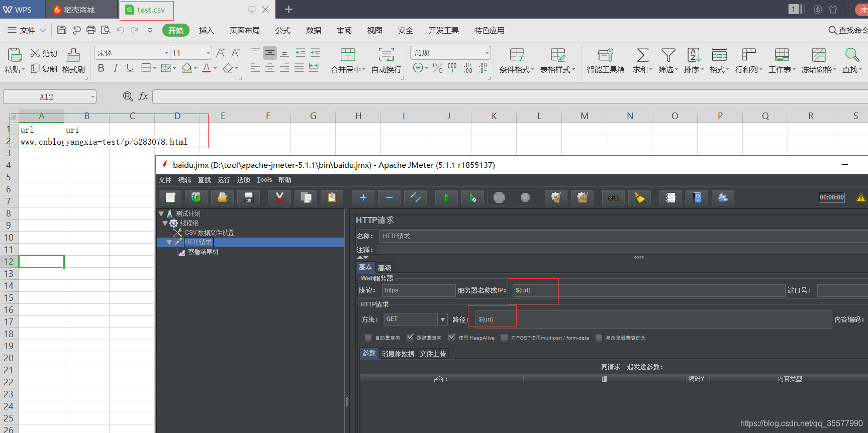868x433 pixels.
Task: Click the JMeter Cut scissors icon
Action: point(279,197)
